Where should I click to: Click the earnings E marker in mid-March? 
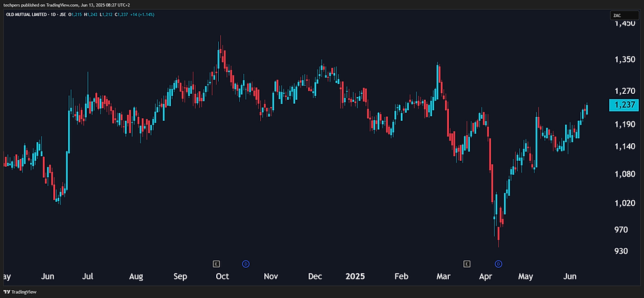(x=466, y=263)
